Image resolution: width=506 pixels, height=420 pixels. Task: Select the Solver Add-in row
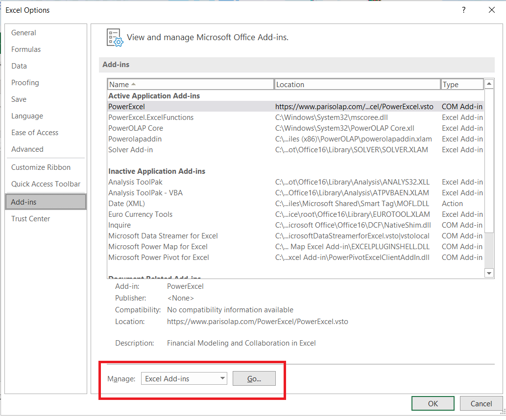(x=295, y=150)
